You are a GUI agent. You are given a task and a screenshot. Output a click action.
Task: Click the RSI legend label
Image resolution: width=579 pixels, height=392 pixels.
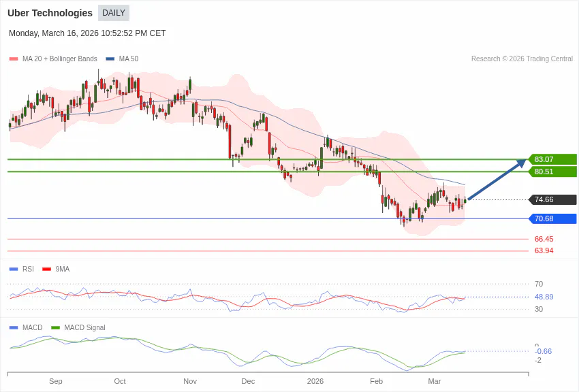click(28, 269)
